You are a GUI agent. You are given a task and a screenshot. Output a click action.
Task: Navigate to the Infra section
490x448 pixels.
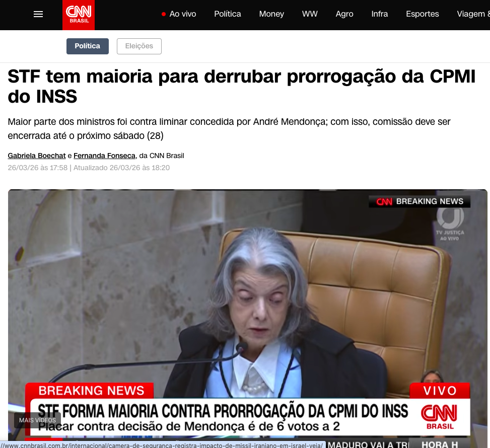[380, 14]
